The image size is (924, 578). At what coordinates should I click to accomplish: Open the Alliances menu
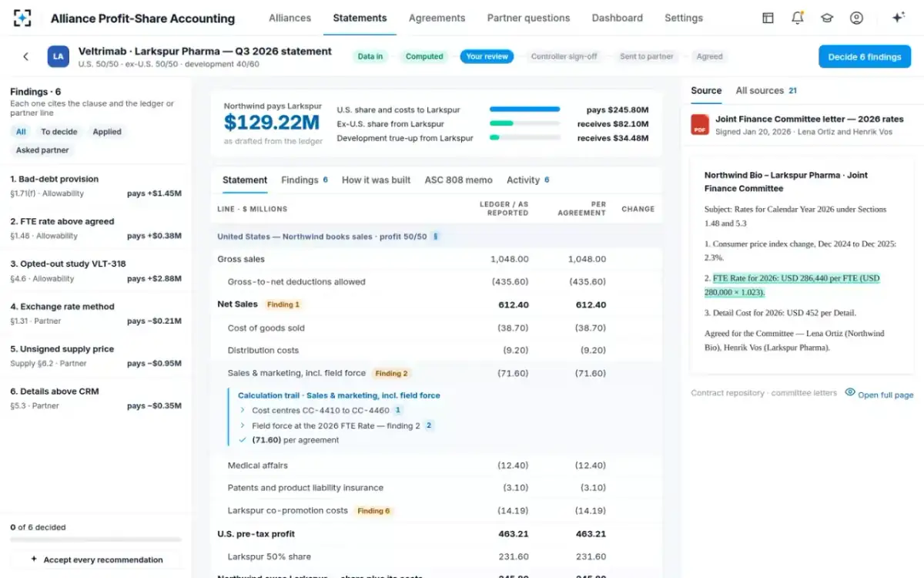tap(290, 18)
